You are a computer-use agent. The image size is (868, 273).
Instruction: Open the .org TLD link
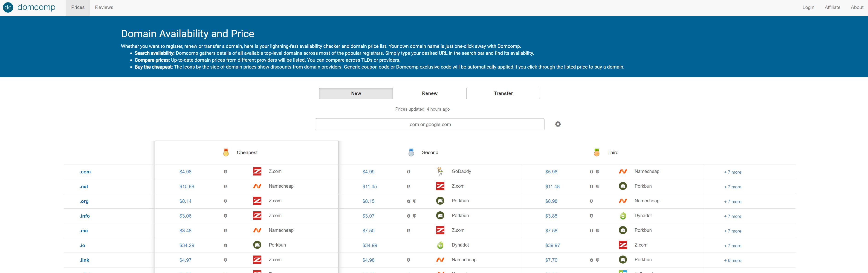tap(84, 201)
